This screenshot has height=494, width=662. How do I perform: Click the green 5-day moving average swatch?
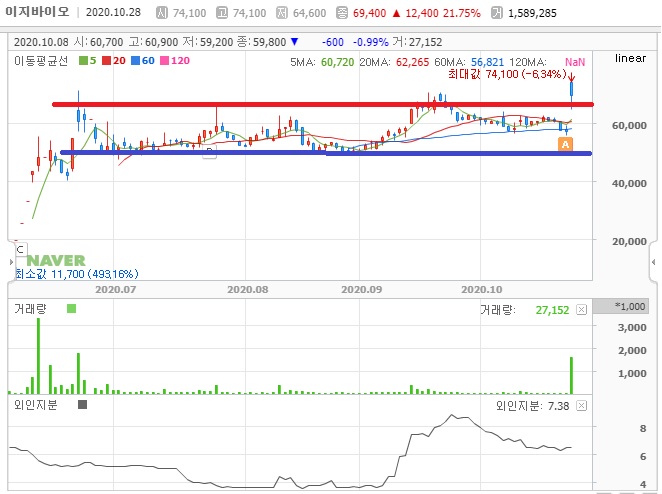(x=83, y=61)
